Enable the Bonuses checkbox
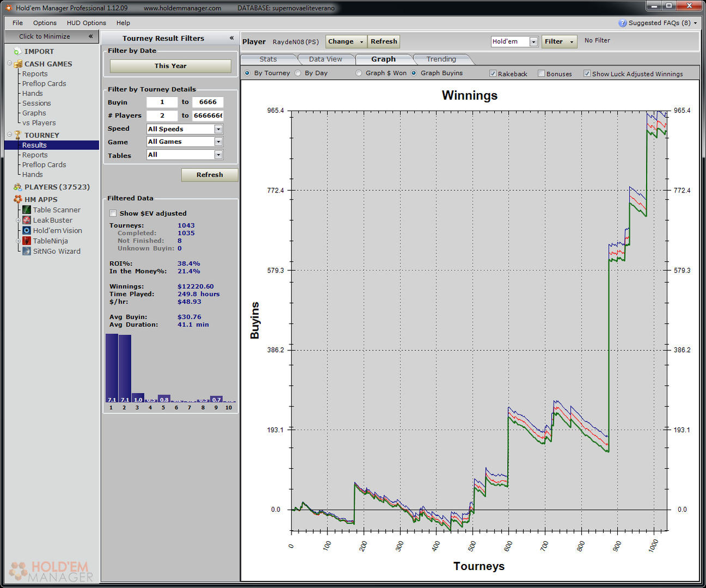706x588 pixels. [541, 74]
